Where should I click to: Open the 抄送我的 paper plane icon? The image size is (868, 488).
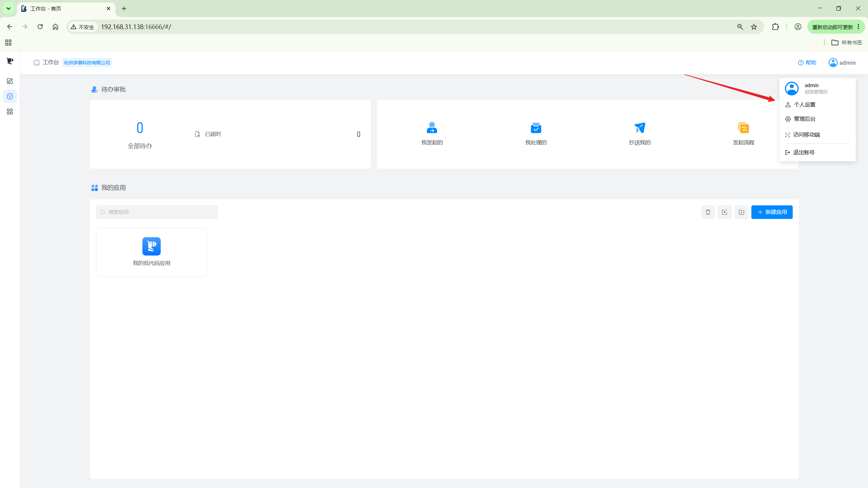point(639,128)
